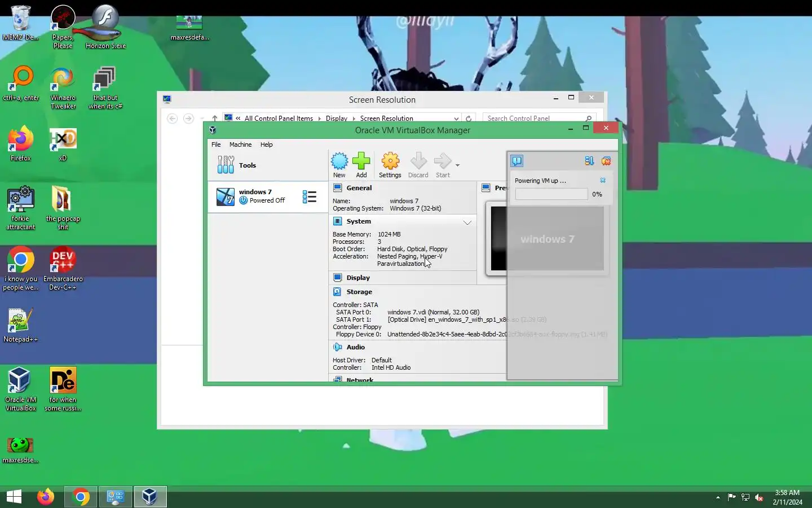Image resolution: width=812 pixels, height=508 pixels.
Task: Open the windows 7 machine list-menu icon
Action: tap(310, 196)
